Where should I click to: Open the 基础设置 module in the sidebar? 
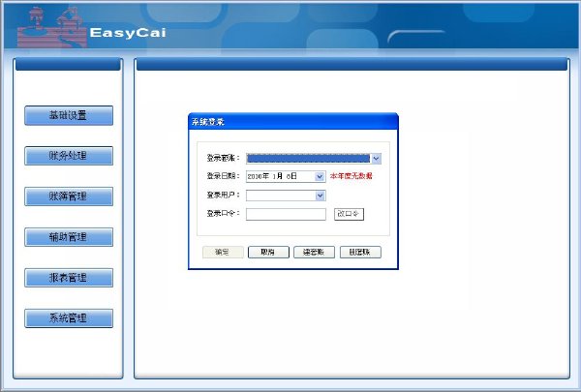(69, 115)
